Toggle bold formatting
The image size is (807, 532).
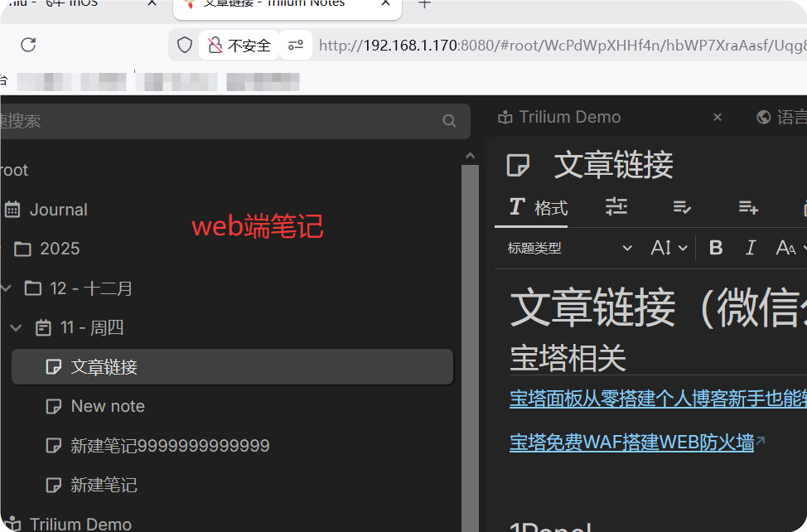click(715, 247)
